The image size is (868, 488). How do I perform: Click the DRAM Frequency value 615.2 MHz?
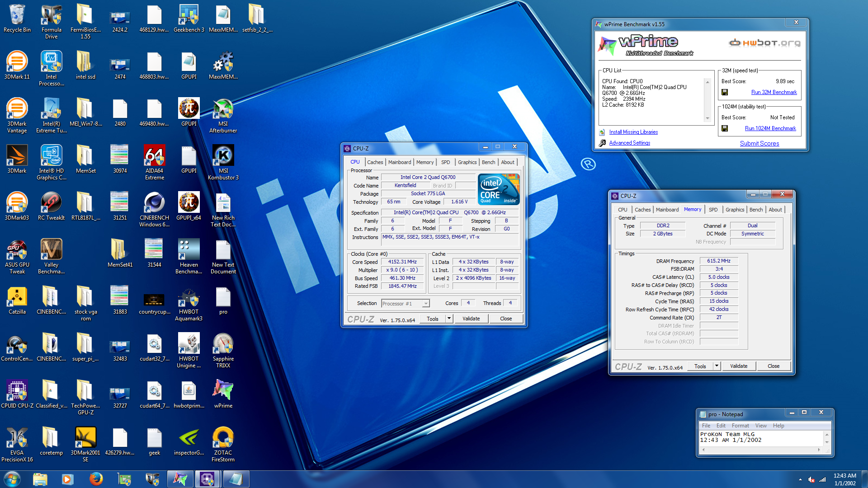pyautogui.click(x=719, y=261)
